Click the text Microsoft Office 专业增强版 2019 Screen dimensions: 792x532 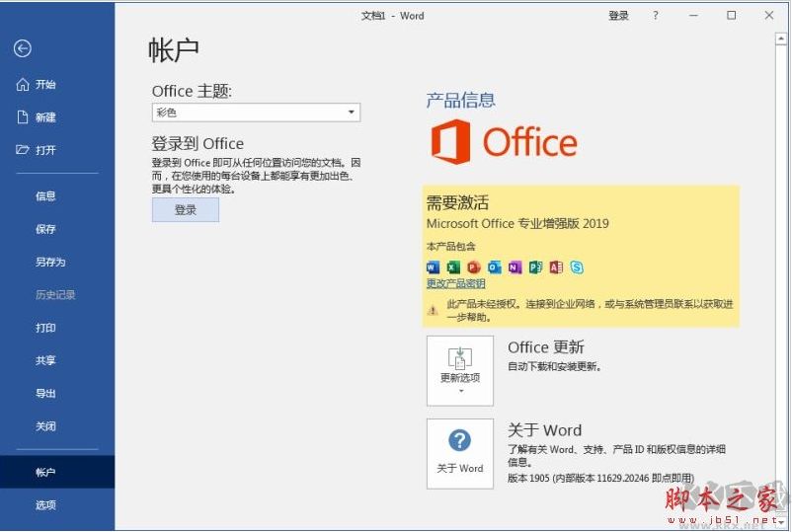click(517, 224)
